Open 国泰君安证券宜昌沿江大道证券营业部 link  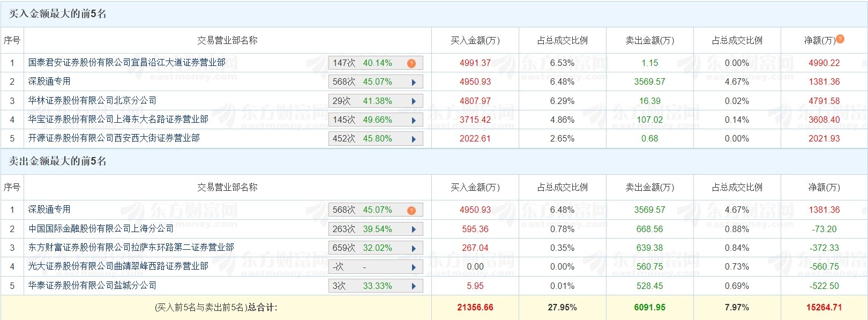(127, 63)
